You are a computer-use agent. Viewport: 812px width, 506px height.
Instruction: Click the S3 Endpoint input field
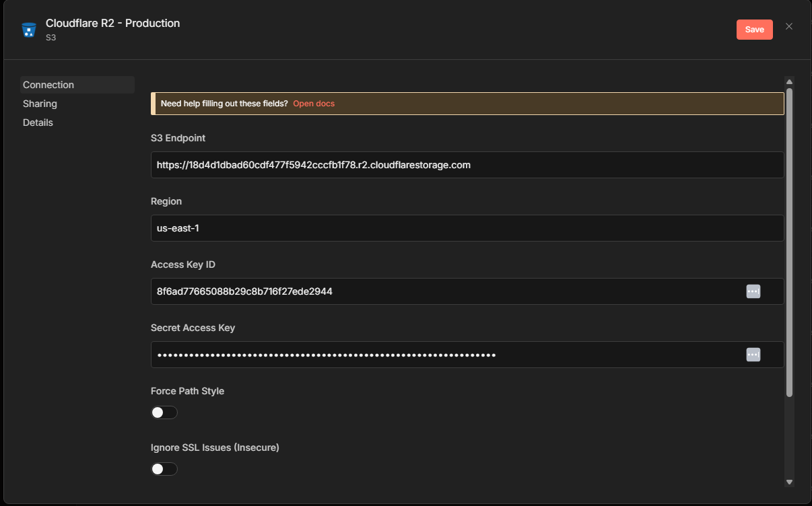[x=467, y=165]
